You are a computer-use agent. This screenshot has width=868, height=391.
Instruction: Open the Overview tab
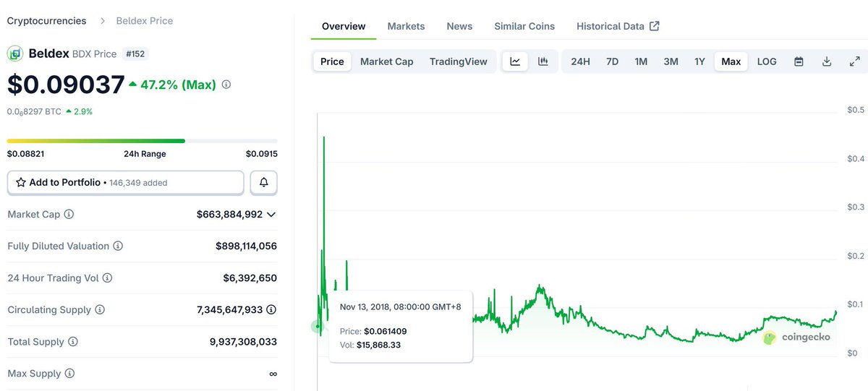pos(344,26)
